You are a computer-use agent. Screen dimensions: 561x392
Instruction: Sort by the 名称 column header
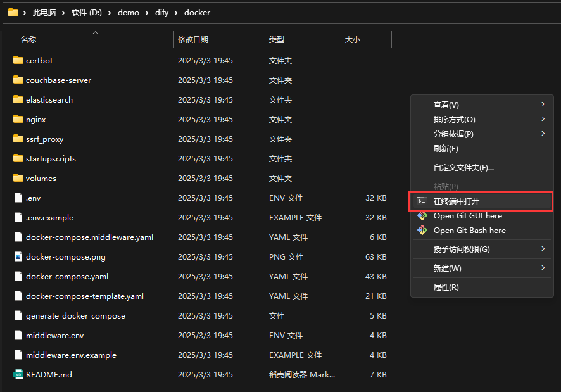pyautogui.click(x=28, y=40)
